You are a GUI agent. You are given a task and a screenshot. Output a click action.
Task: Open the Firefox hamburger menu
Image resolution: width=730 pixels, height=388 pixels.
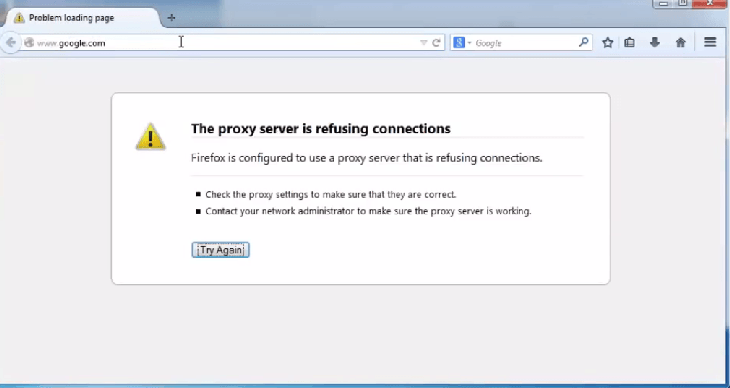(x=710, y=42)
